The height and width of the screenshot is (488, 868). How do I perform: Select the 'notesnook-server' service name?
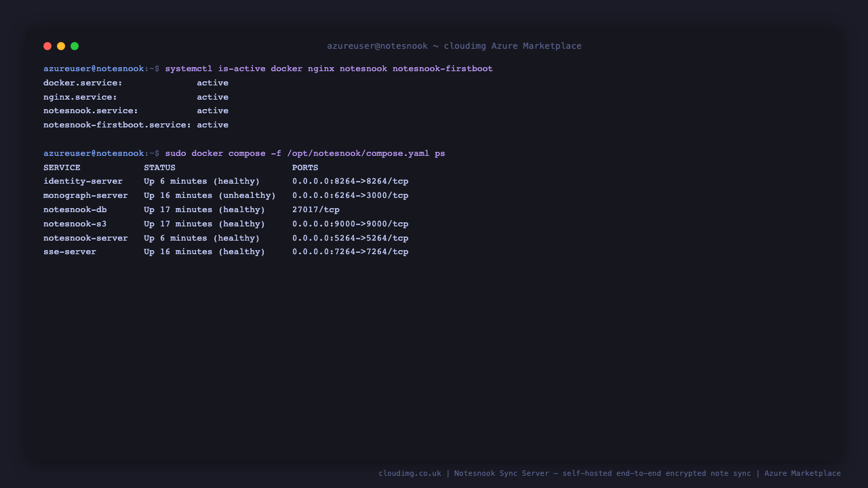tap(85, 239)
